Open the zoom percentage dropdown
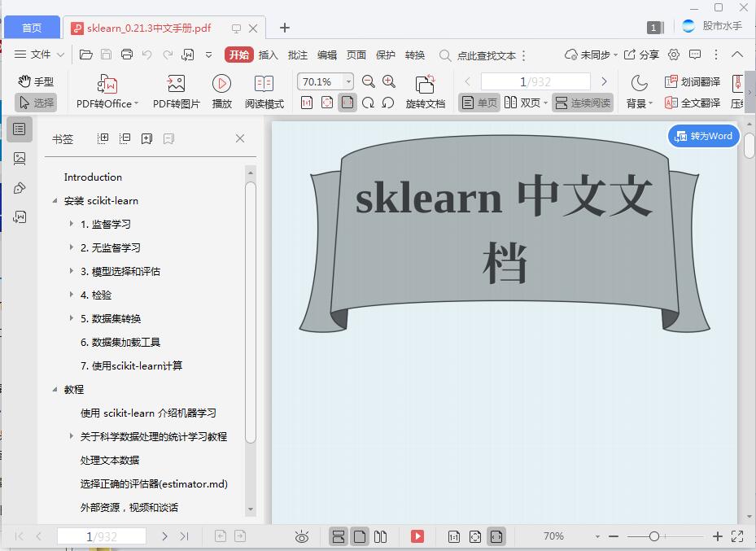 pos(347,81)
